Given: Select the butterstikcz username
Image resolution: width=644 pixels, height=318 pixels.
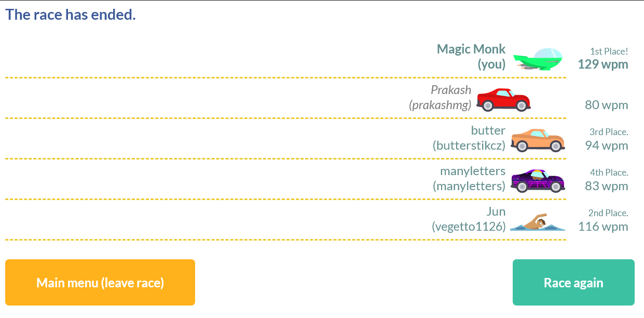Looking at the screenshot, I should pos(469,145).
